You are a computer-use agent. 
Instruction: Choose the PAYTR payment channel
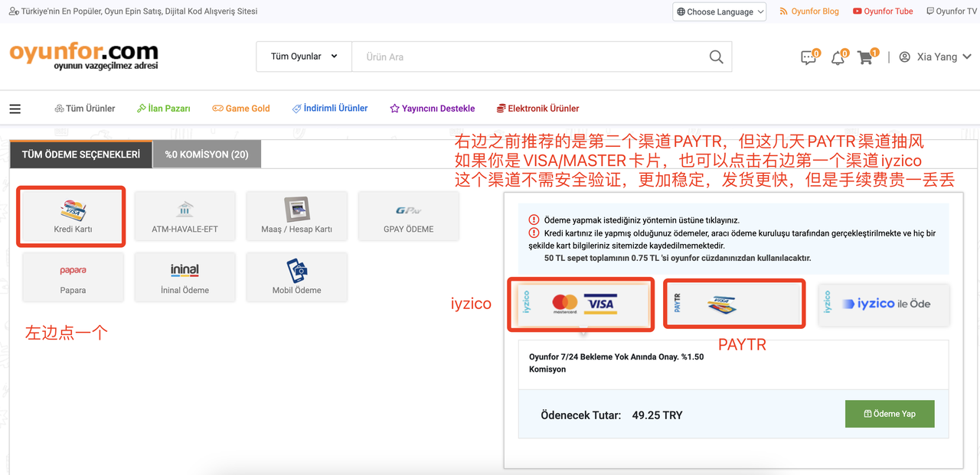point(733,304)
